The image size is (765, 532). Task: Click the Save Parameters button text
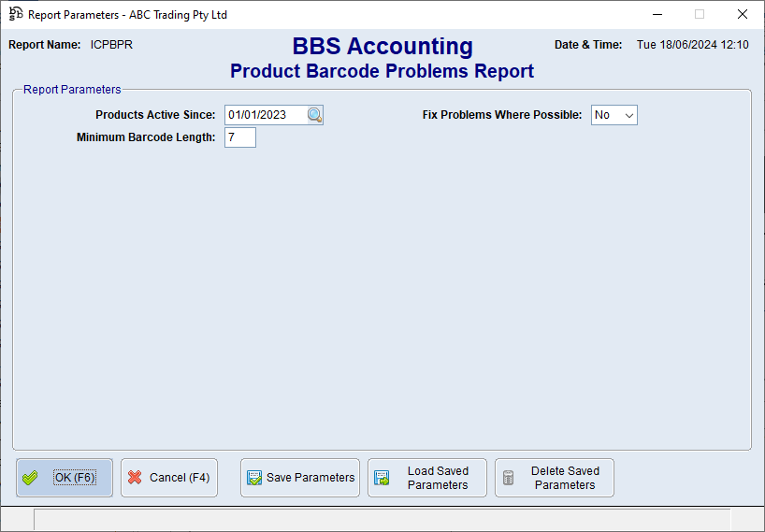click(310, 478)
